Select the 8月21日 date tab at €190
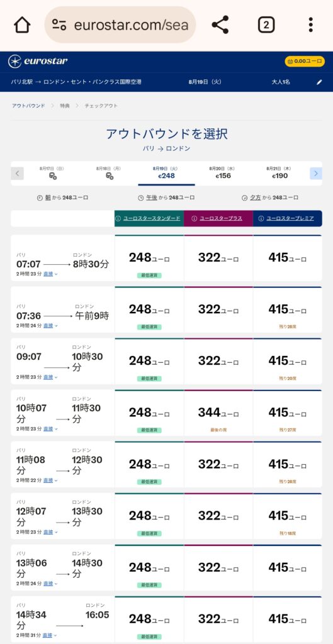Screen dimensions: 333x644 [x=279, y=173]
